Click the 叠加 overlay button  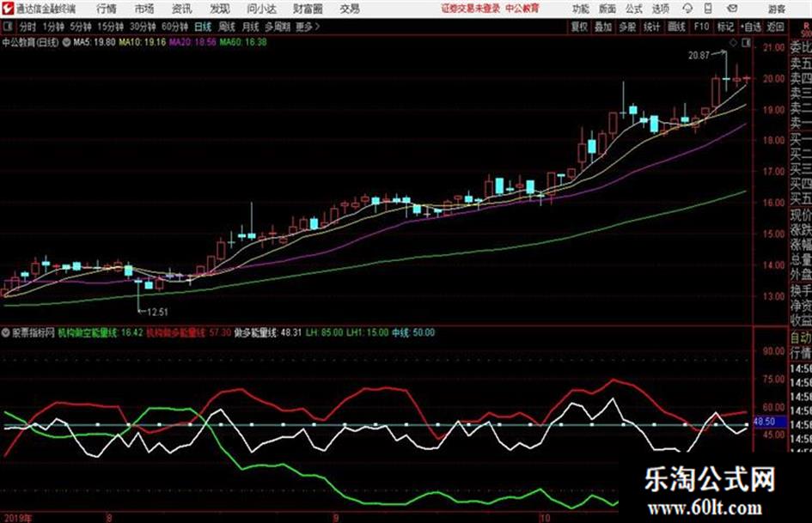tap(603, 27)
